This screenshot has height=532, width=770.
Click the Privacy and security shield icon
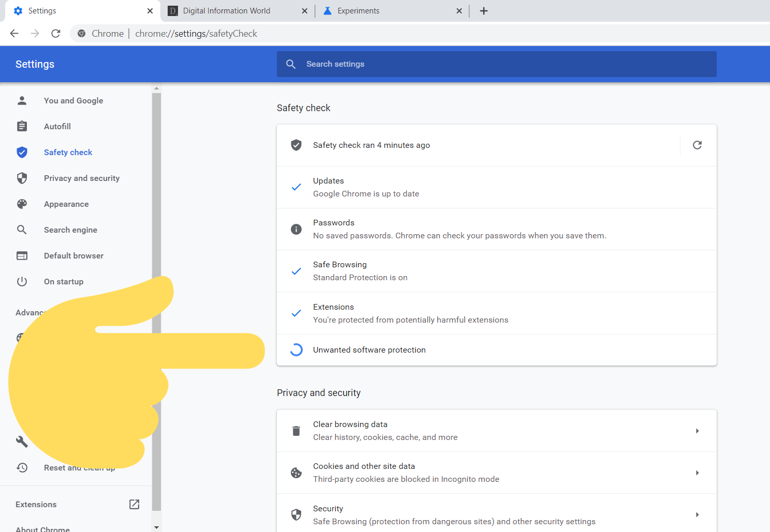(22, 178)
